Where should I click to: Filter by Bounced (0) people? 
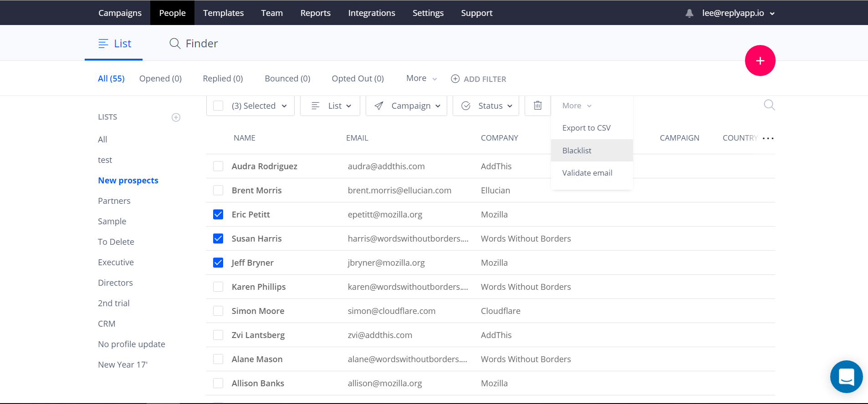pyautogui.click(x=287, y=79)
